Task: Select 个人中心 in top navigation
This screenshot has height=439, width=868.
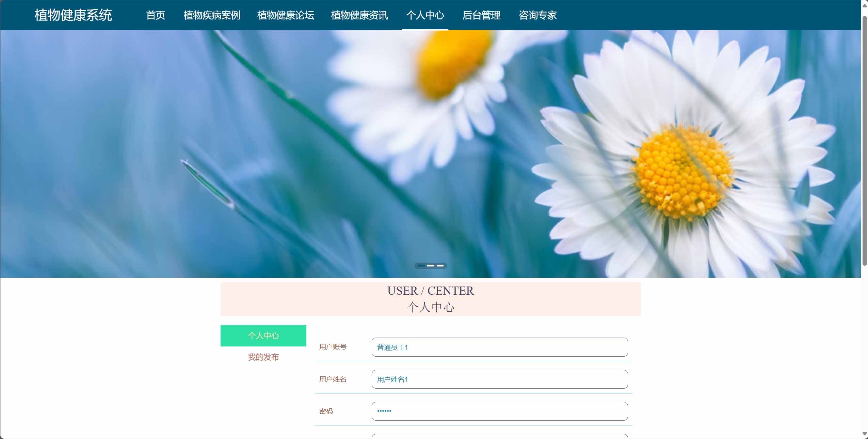Action: (425, 15)
